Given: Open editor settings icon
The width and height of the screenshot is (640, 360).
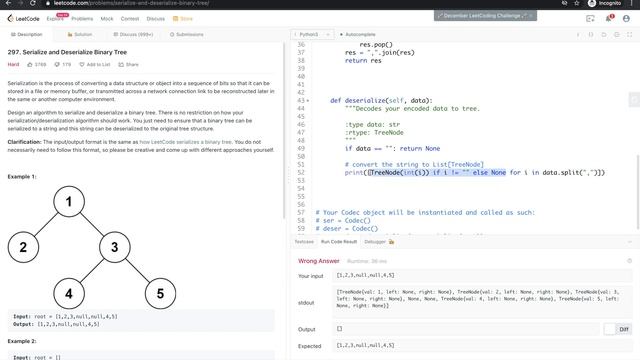Looking at the screenshot, I should 617,35.
